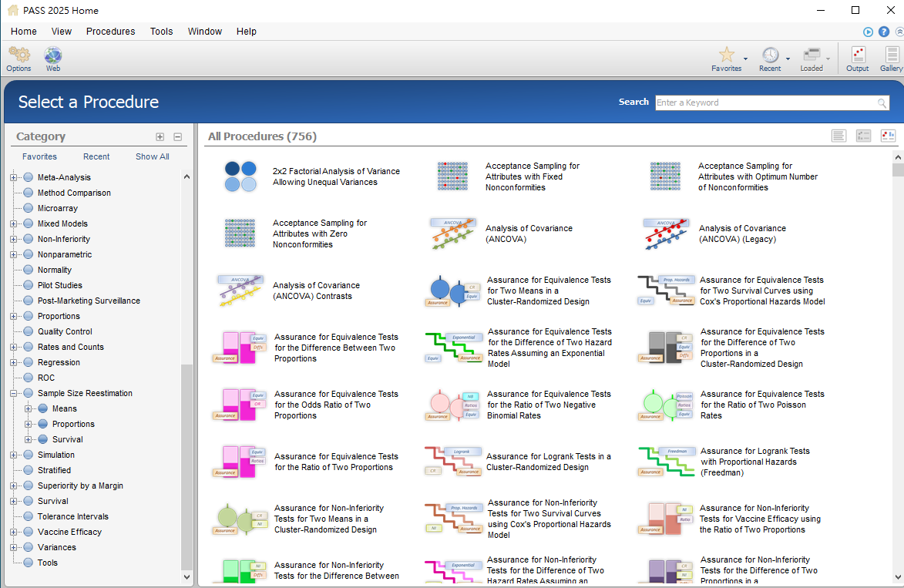Expand the Mixed Models category

[13, 223]
